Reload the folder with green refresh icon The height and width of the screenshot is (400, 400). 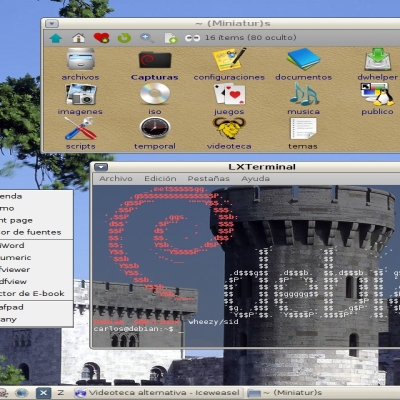[x=124, y=38]
